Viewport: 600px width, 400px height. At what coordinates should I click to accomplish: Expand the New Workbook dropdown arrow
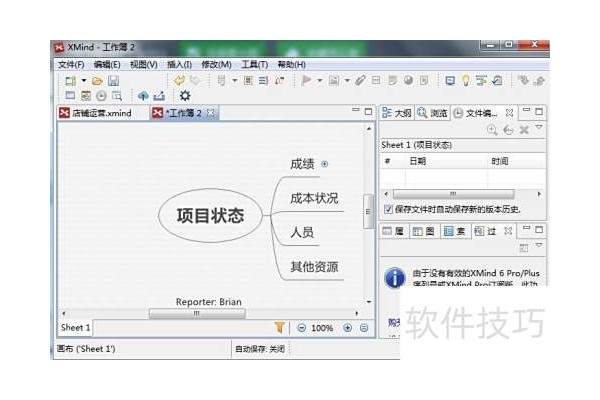[84, 81]
